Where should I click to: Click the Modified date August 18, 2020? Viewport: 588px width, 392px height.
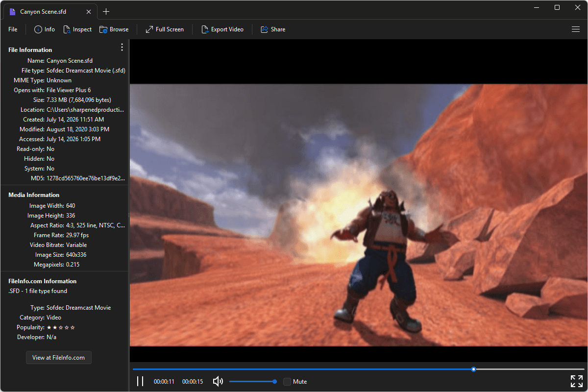tap(78, 129)
